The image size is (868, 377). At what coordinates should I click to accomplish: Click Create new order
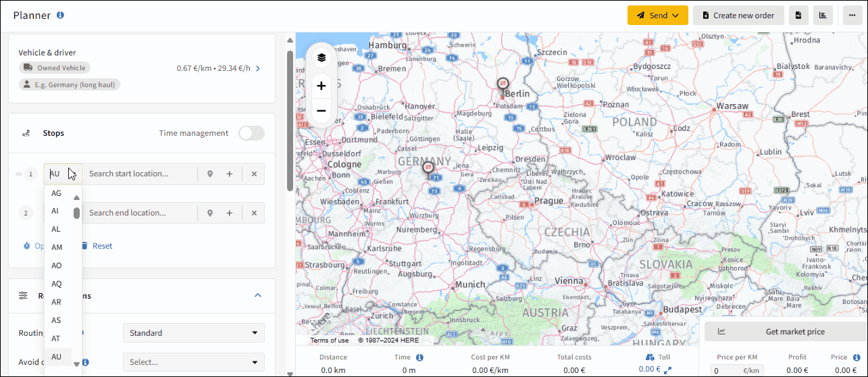tap(738, 16)
